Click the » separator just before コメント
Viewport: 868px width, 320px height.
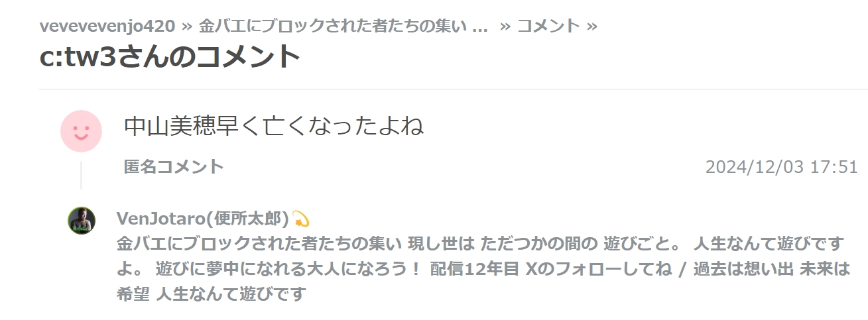[505, 26]
